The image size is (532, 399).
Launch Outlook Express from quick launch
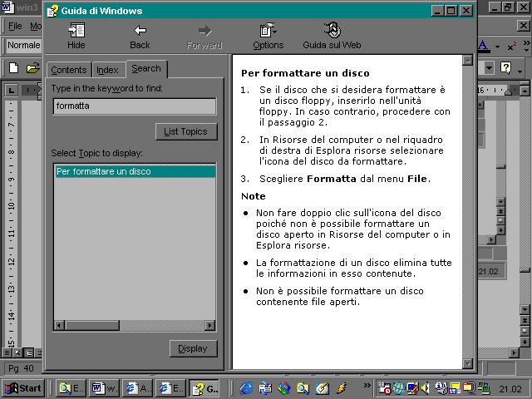pyautogui.click(x=265, y=388)
